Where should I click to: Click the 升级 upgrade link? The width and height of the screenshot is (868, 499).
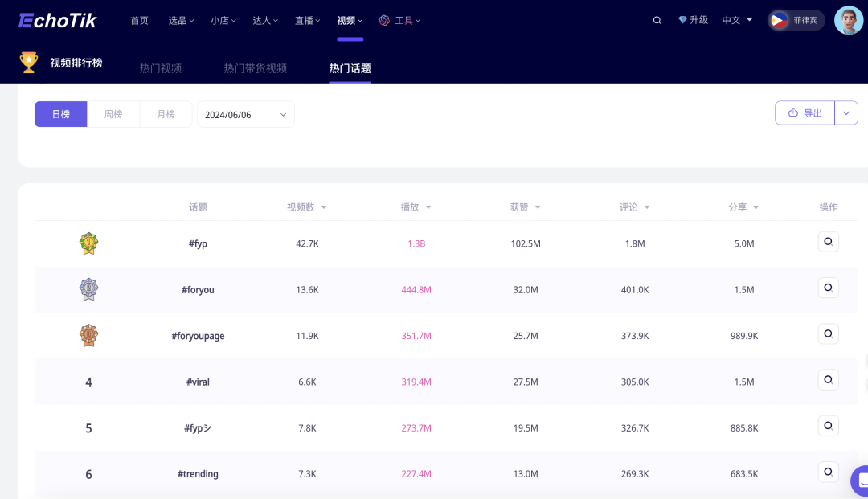click(698, 20)
